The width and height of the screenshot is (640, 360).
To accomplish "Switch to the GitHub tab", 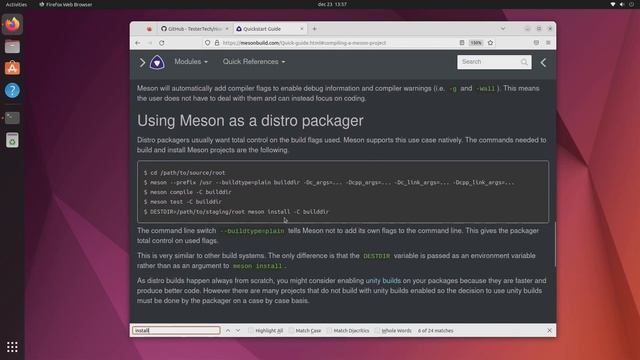I will coord(194,29).
